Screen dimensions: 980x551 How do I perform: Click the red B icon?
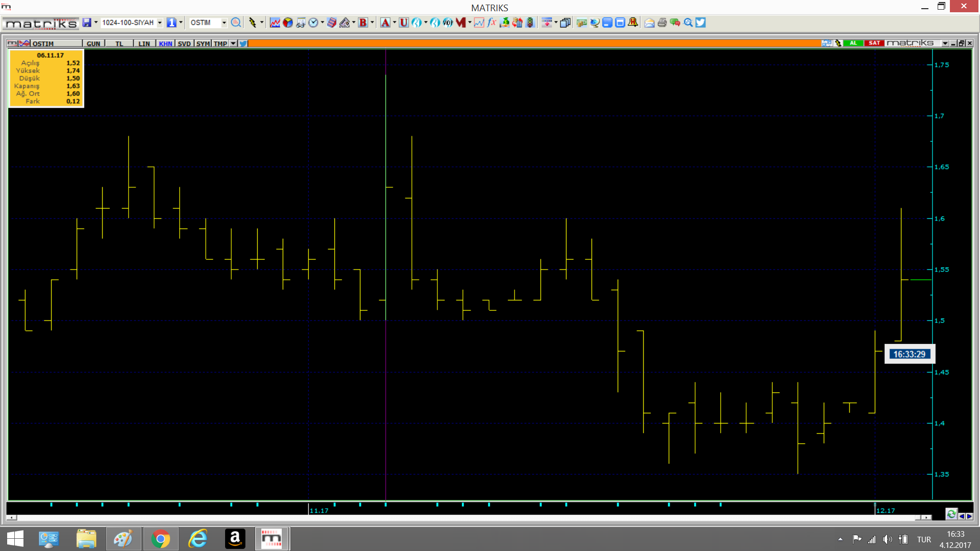[x=363, y=22]
